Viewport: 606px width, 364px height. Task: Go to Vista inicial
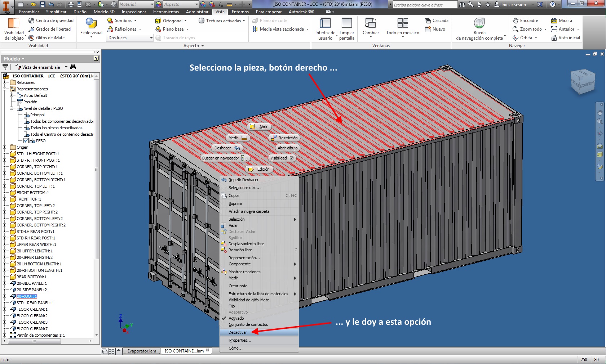point(566,38)
